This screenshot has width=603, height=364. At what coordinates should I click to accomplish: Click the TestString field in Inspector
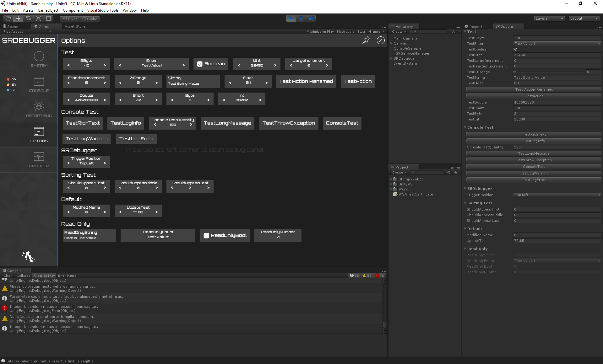[557, 78]
